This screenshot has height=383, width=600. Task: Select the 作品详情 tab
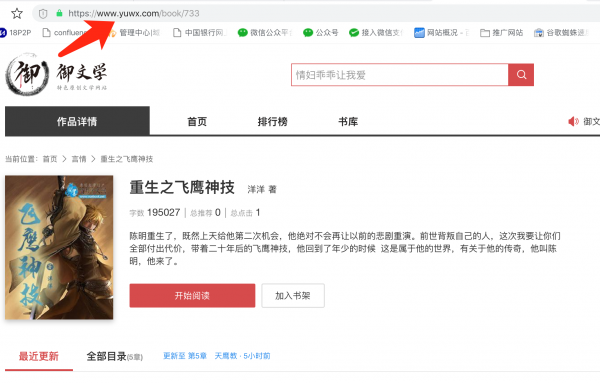[x=77, y=121]
